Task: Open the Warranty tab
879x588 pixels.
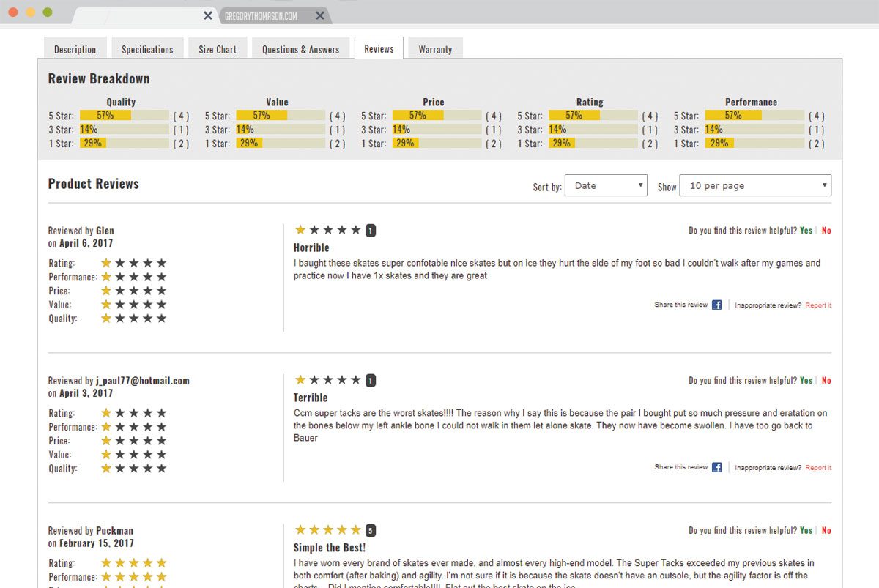Action: click(x=435, y=49)
